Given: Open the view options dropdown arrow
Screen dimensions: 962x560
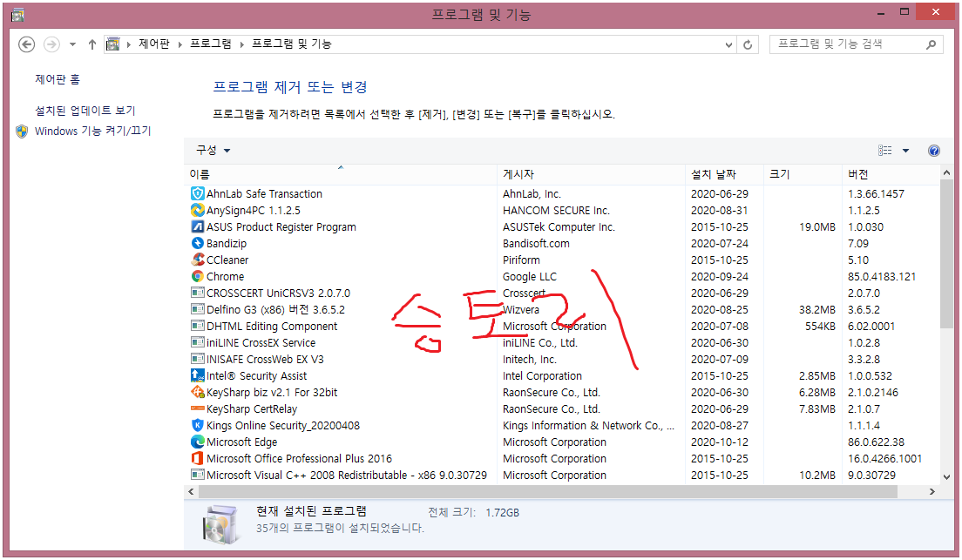Looking at the screenshot, I should pos(905,151).
